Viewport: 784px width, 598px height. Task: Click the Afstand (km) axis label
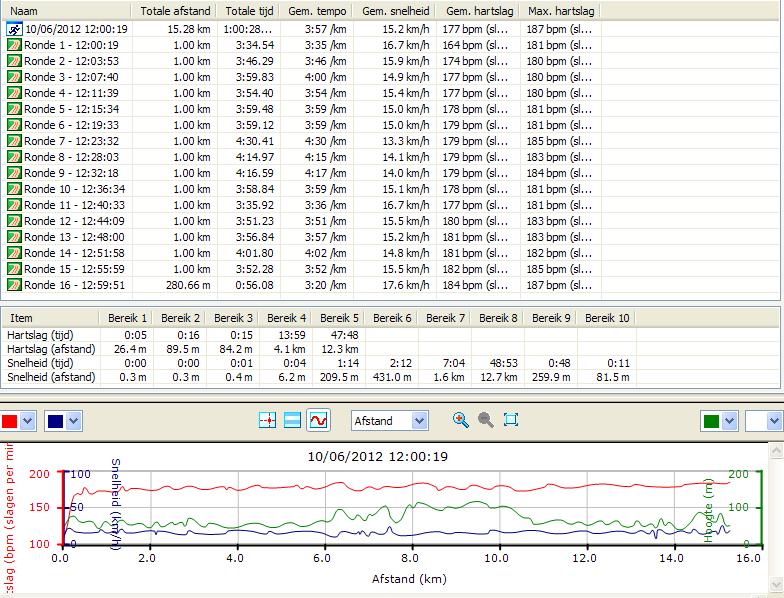pyautogui.click(x=409, y=579)
